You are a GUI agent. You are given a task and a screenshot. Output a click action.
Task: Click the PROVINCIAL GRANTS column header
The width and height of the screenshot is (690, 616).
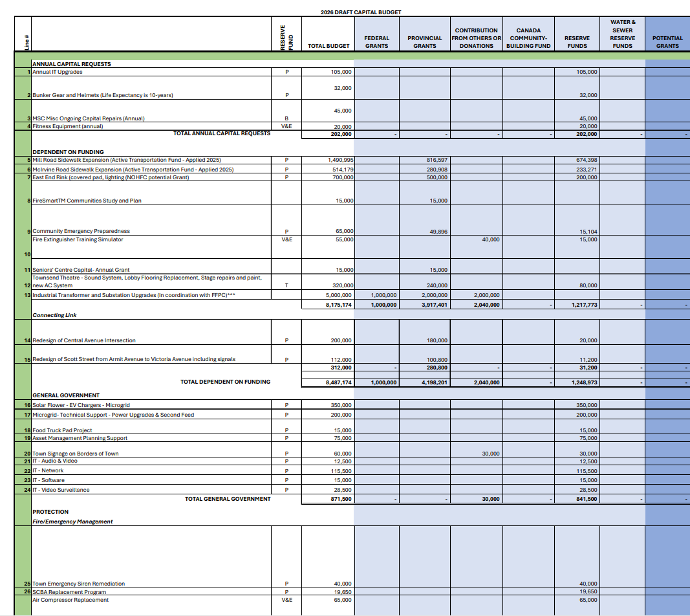[x=424, y=42]
